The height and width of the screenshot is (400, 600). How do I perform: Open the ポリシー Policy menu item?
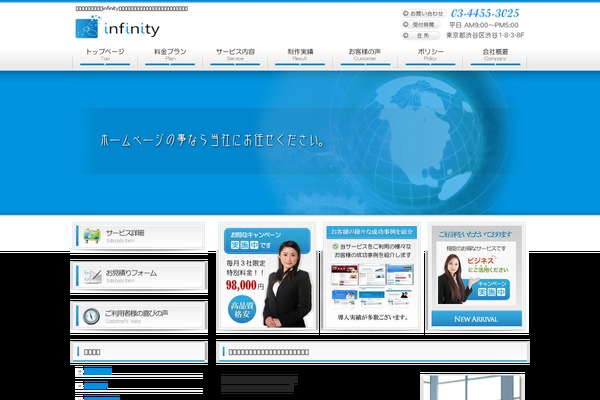click(430, 57)
